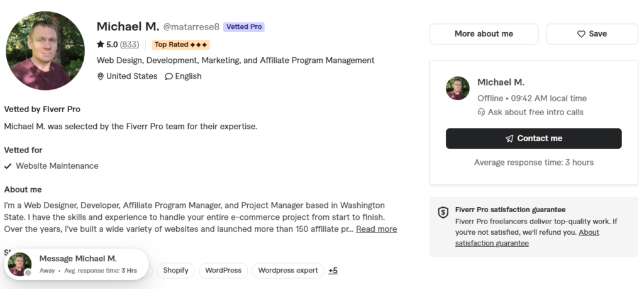Click the shield dollar guarantee icon
Image resolution: width=644 pixels, height=289 pixels.
coord(443,213)
